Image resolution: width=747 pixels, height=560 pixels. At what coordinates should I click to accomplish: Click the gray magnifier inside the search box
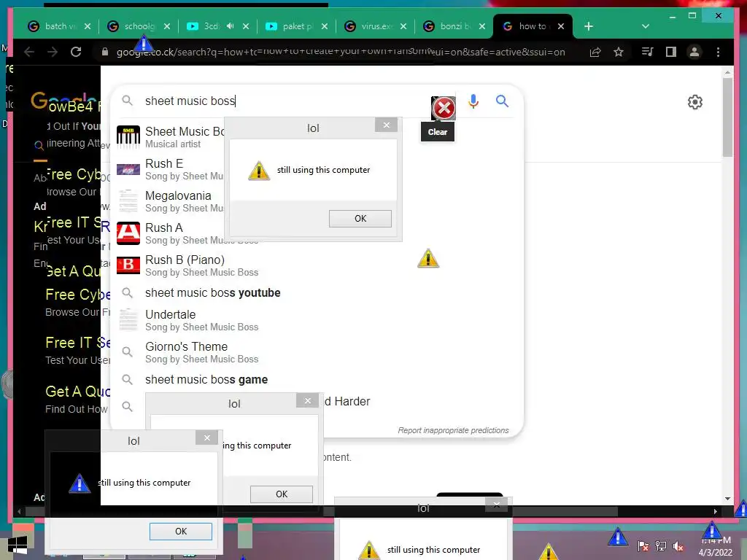(x=127, y=101)
